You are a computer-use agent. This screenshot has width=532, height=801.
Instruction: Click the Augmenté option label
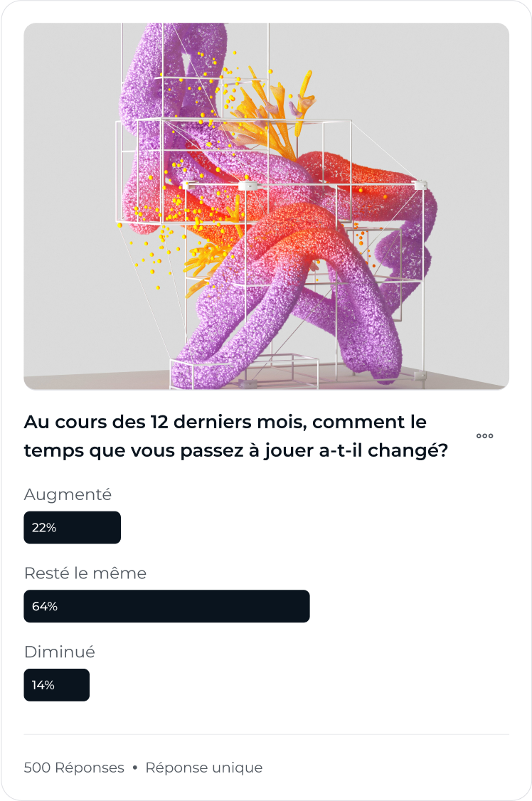click(68, 494)
